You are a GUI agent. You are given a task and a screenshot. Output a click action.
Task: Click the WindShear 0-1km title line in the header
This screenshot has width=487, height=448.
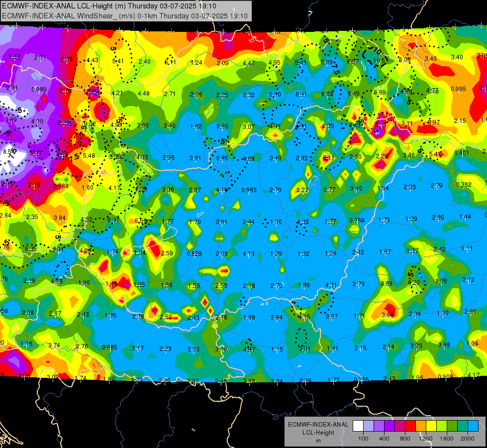(125, 16)
